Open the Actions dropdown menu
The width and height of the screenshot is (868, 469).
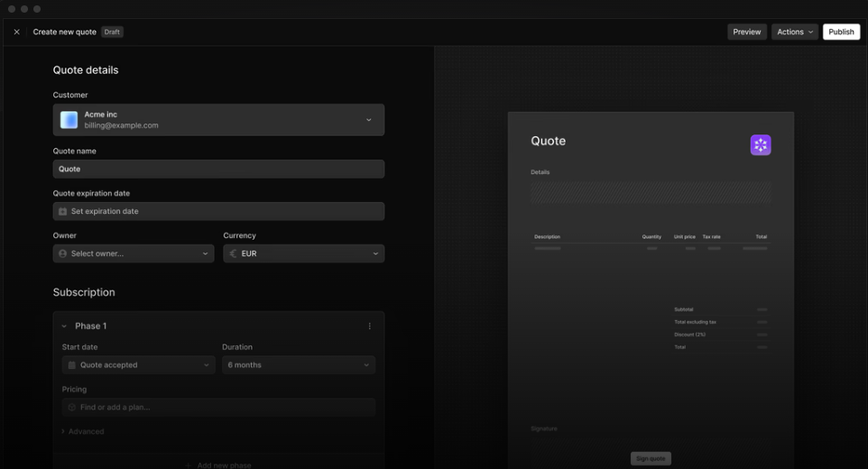pyautogui.click(x=794, y=32)
